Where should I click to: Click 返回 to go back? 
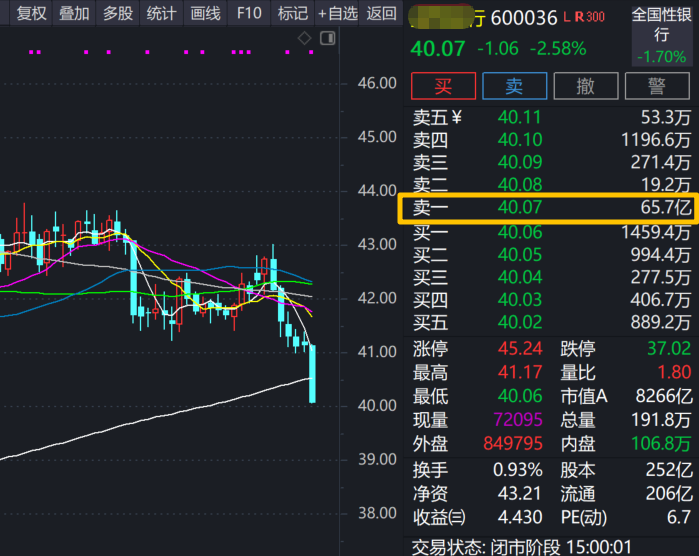click(381, 13)
